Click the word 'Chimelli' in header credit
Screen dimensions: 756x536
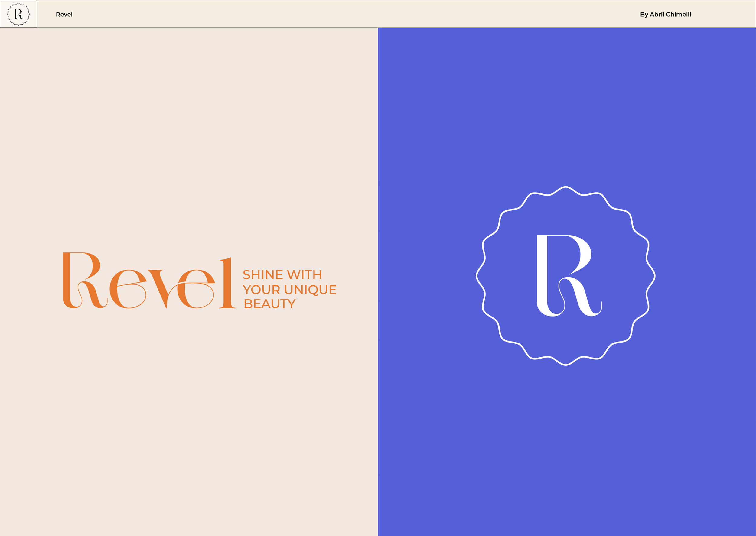pos(678,14)
